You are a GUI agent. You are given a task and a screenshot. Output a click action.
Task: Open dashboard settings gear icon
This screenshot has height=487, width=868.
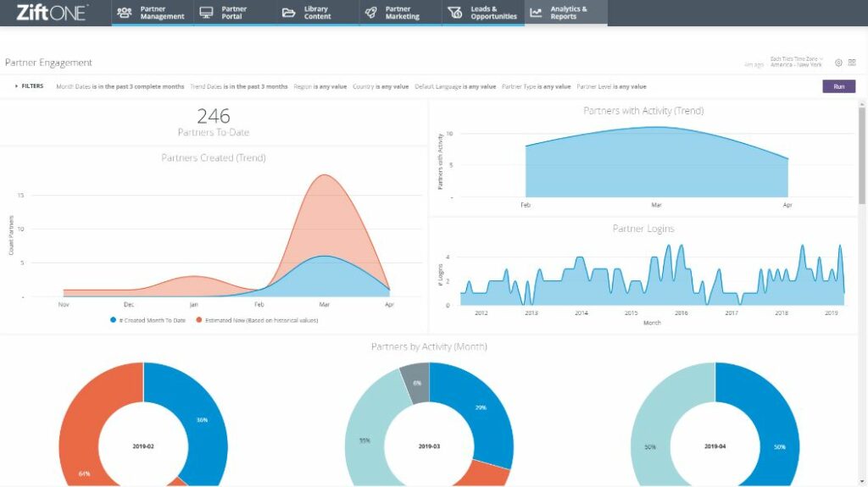click(838, 63)
